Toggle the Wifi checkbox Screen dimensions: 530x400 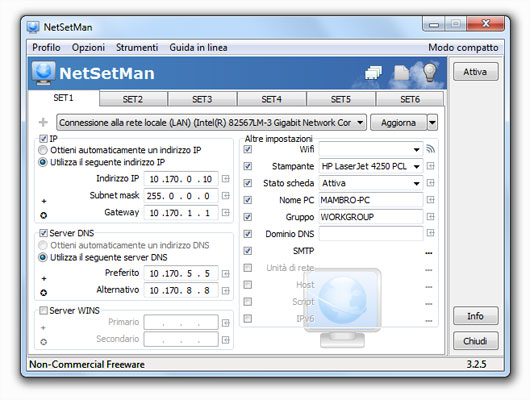248,149
